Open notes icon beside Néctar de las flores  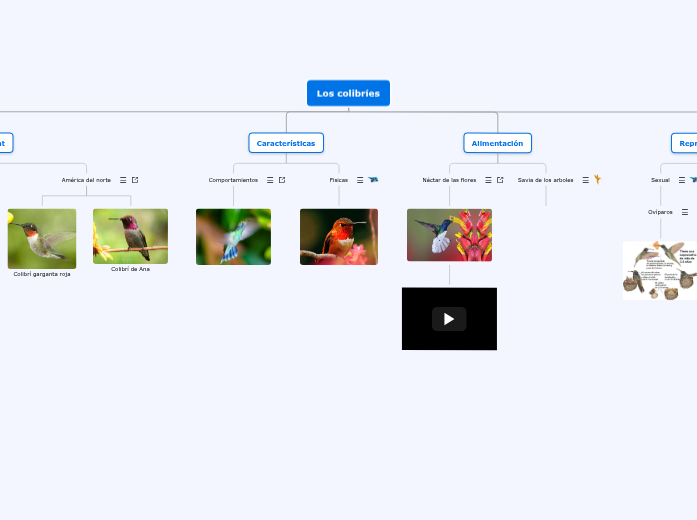click(488, 180)
